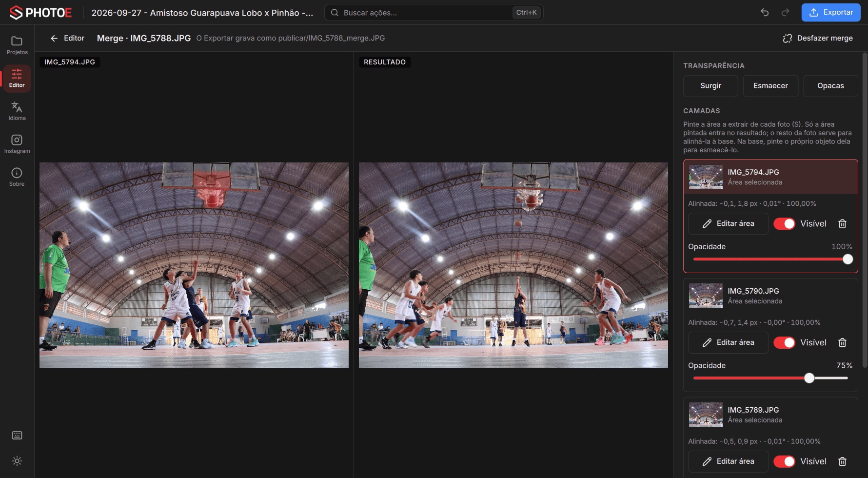868x478 pixels.
Task: Apply the Opacas transparency preset
Action: click(x=830, y=86)
